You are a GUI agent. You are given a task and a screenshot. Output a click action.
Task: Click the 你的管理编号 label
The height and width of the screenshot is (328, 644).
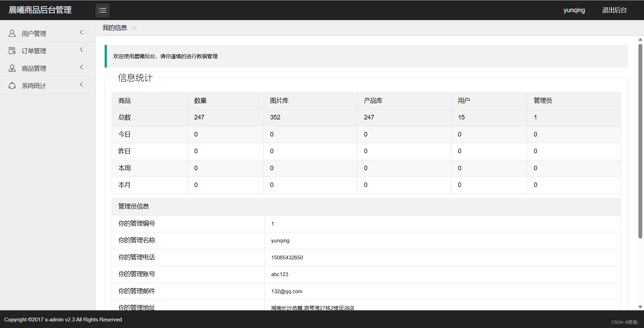click(x=137, y=224)
